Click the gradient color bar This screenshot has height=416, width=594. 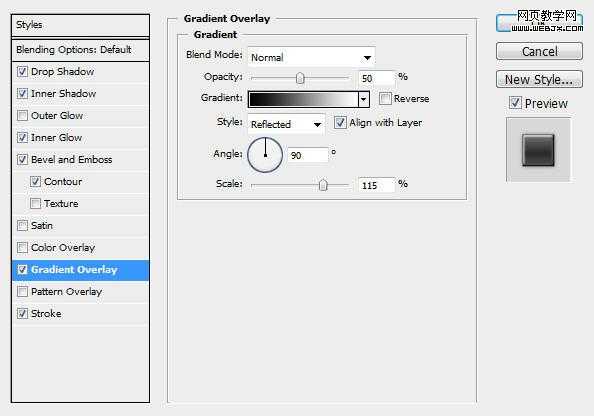point(303,99)
